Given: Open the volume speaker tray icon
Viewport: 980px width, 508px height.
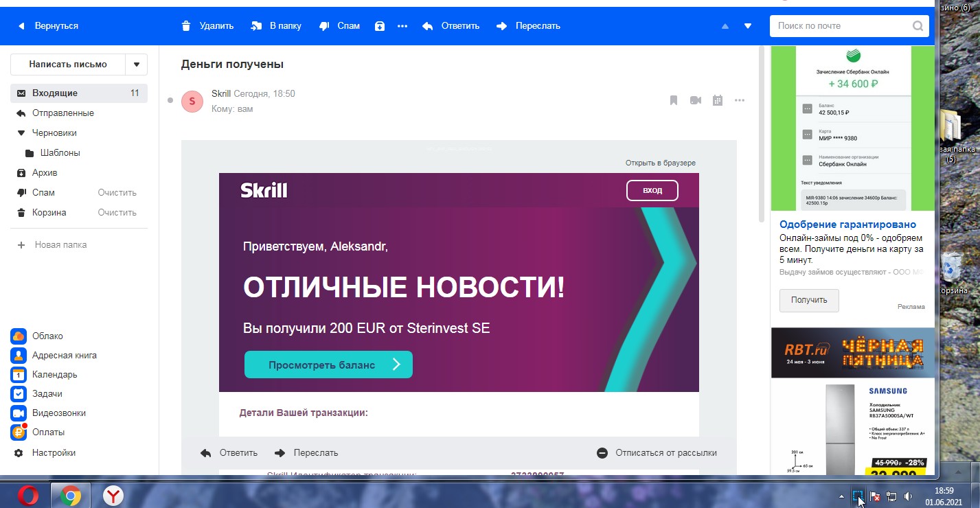Looking at the screenshot, I should coord(908,496).
